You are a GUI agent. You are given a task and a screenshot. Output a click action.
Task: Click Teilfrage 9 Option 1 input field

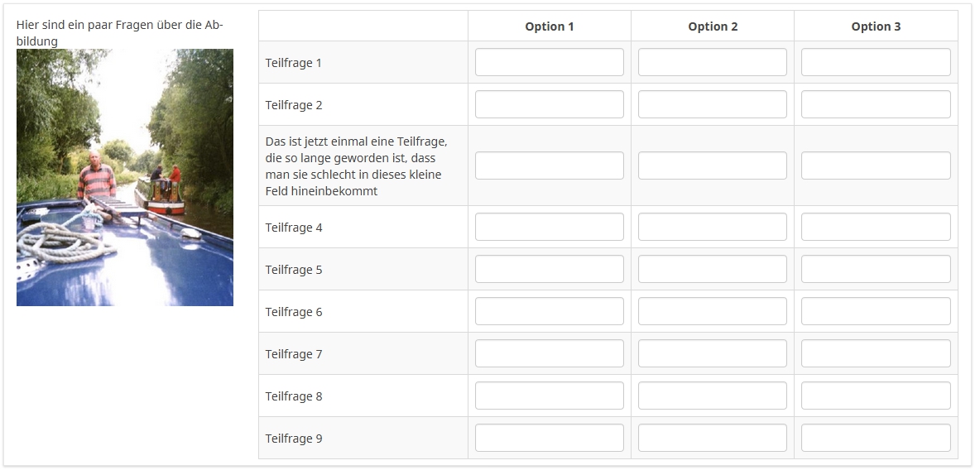coord(549,438)
